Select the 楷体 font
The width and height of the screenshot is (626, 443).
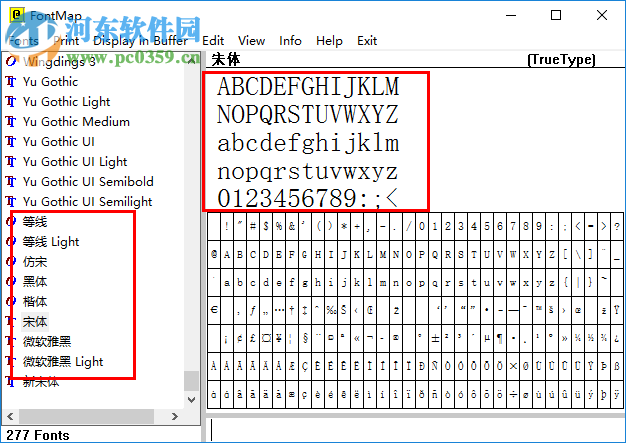(35, 301)
